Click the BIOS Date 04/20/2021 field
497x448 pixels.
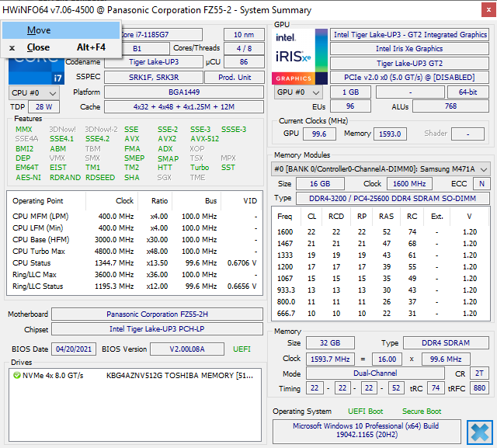[74, 349]
